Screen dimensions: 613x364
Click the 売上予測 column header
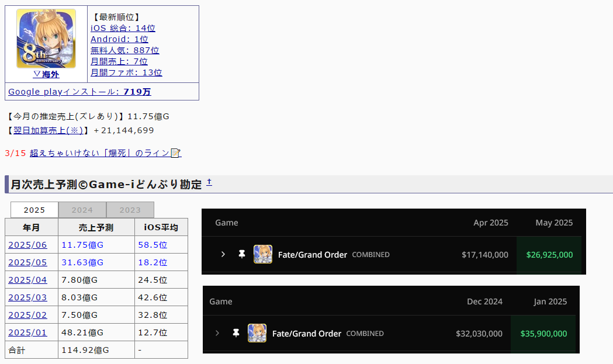96,227
